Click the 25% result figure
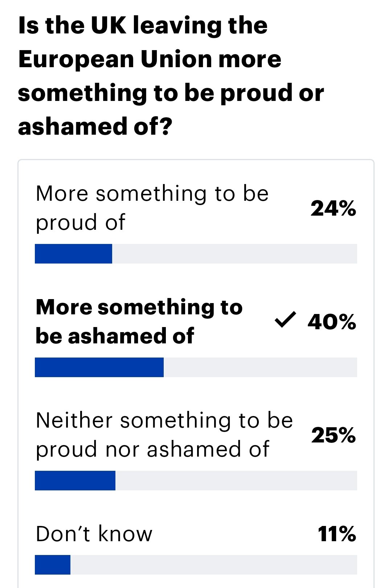This screenshot has width=392, height=588. (x=334, y=435)
